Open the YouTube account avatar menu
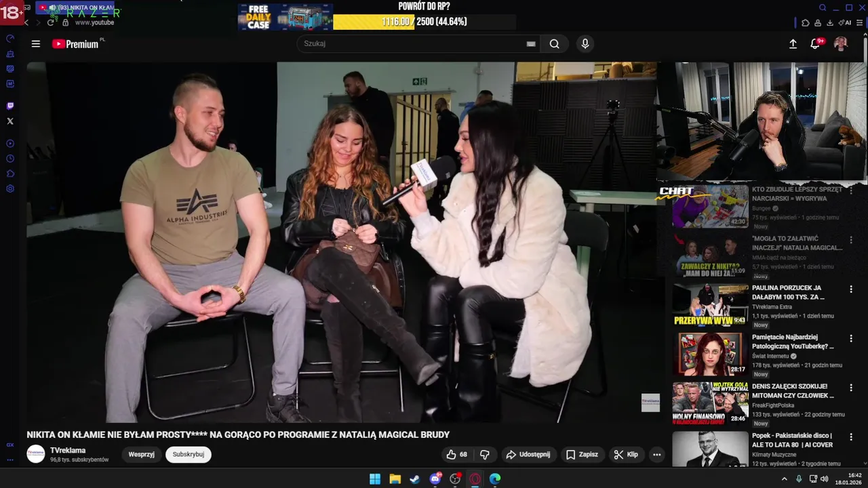868x488 pixels. click(x=841, y=44)
